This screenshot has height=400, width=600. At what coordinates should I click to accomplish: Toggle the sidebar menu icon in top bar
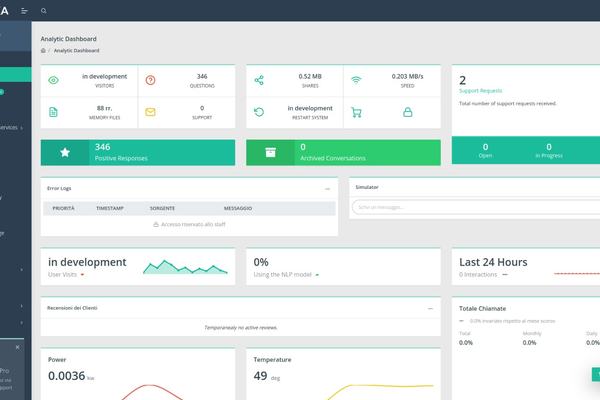(x=24, y=11)
